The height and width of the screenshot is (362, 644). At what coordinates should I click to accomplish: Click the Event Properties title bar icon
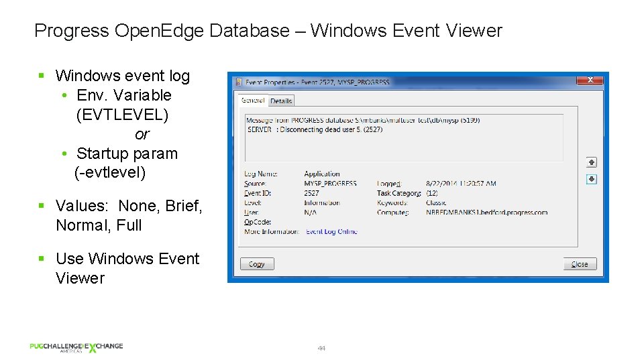pos(239,82)
